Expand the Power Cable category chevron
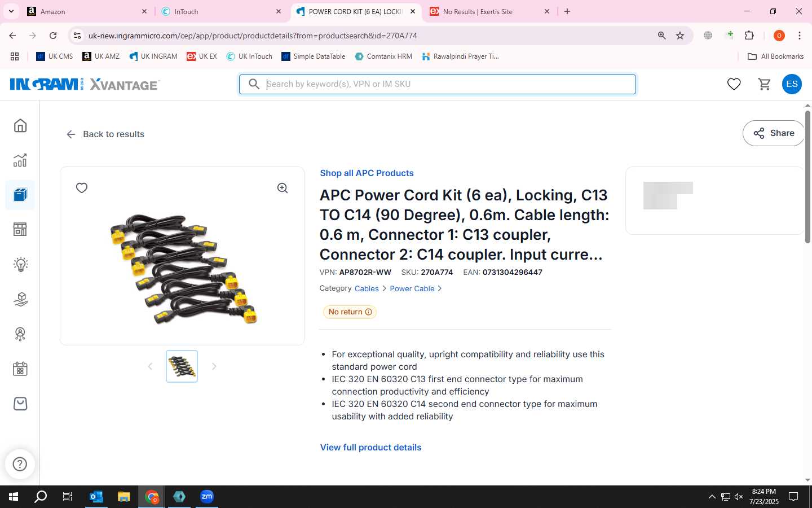Screen dimensions: 812x508 (440, 288)
